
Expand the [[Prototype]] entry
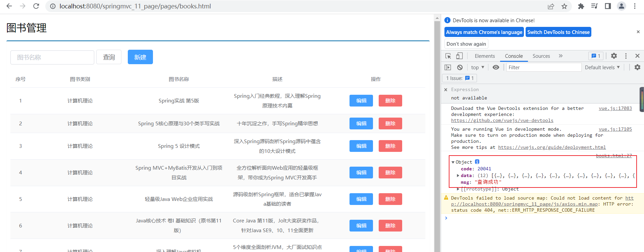click(x=458, y=189)
